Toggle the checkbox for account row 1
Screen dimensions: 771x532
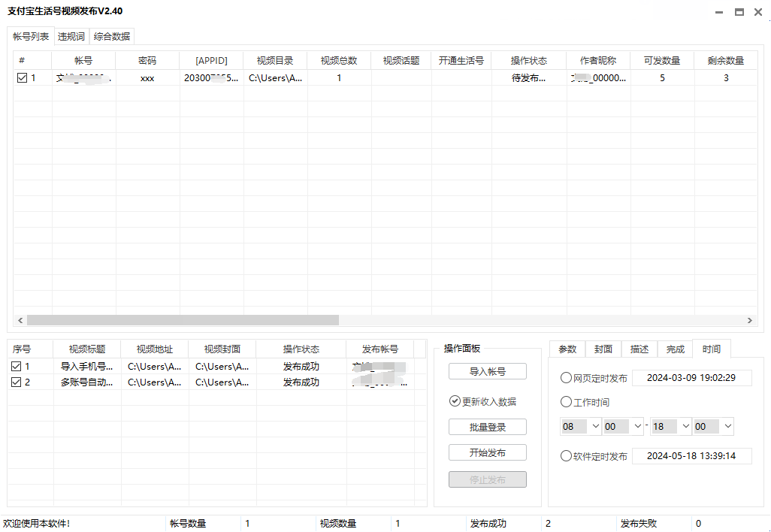[x=22, y=77]
